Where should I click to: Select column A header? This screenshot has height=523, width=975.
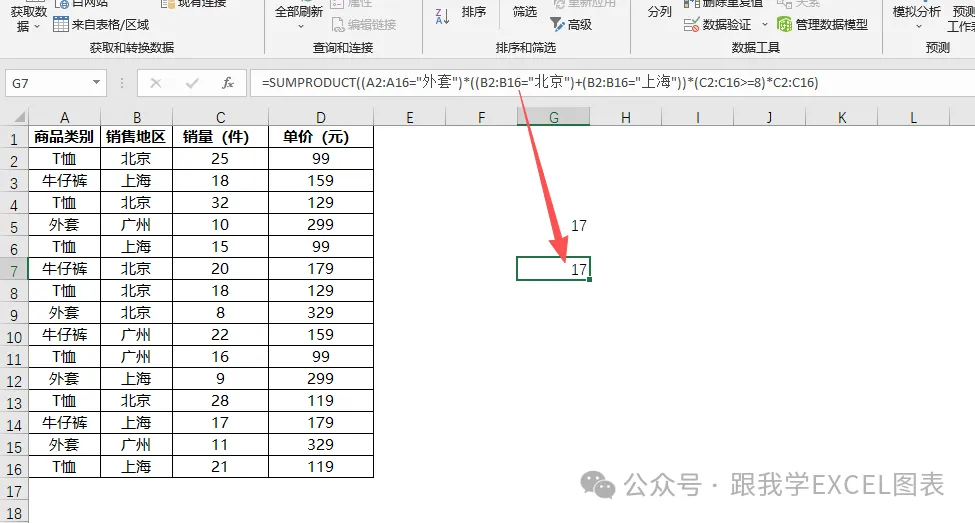[x=64, y=117]
